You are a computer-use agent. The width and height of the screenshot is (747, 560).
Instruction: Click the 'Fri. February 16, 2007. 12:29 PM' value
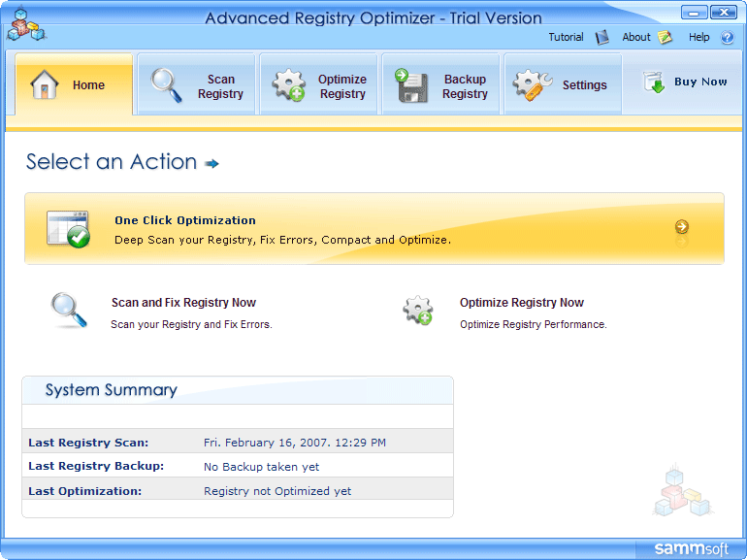(295, 443)
